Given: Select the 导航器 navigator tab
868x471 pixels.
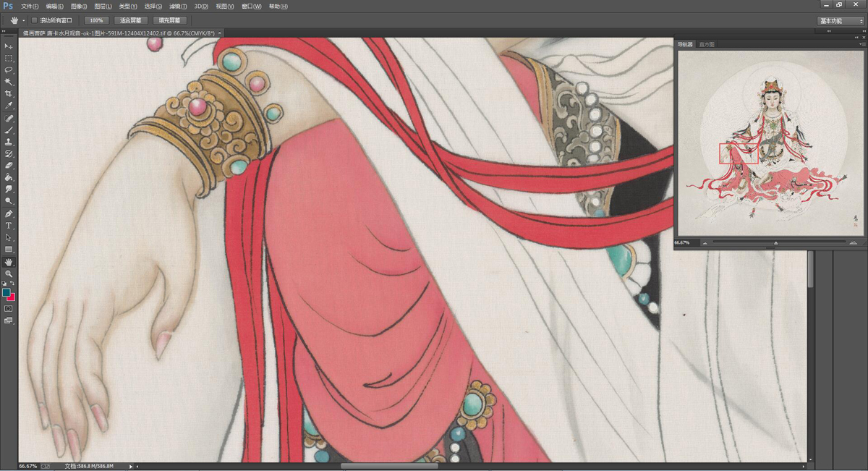Looking at the screenshot, I should point(685,45).
